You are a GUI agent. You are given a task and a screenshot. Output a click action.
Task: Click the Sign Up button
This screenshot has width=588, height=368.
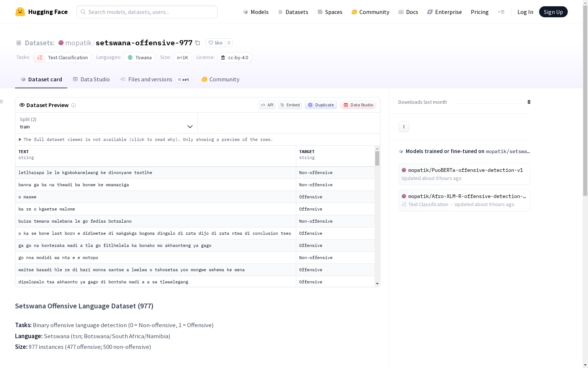(553, 12)
